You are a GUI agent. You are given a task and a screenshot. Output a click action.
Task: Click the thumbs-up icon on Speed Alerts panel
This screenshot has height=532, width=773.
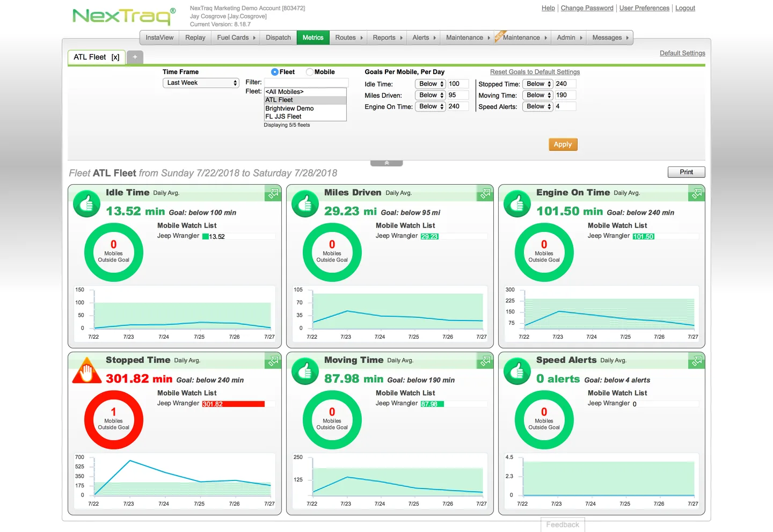[x=516, y=370]
